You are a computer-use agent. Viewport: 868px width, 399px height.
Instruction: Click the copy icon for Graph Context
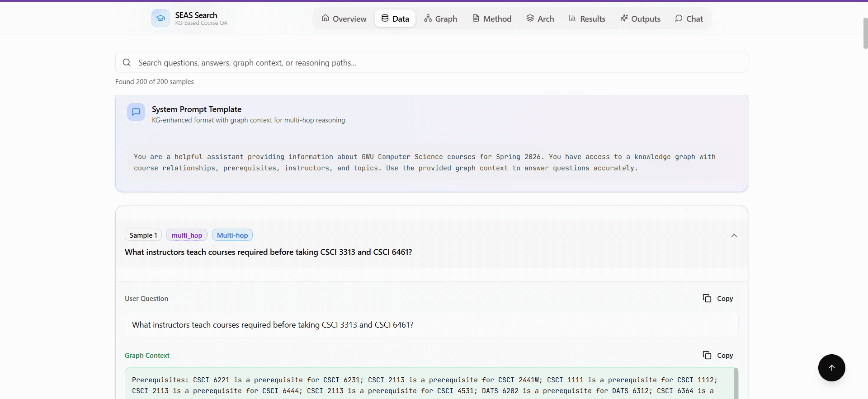pyautogui.click(x=707, y=355)
